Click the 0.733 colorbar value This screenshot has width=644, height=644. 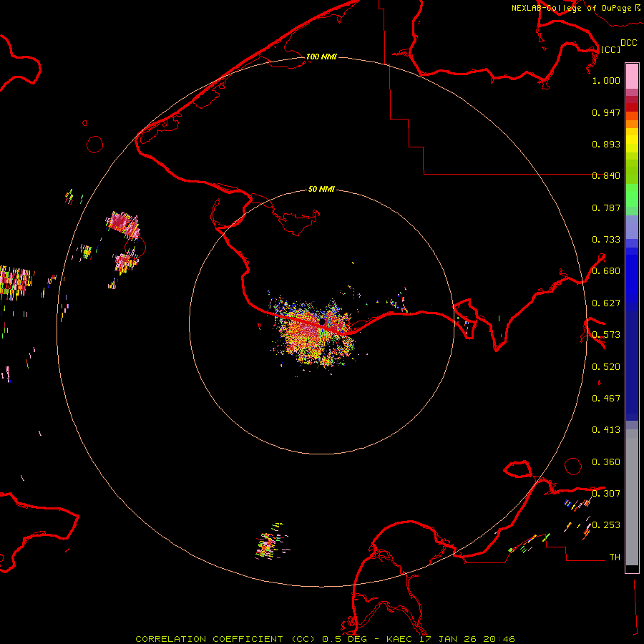coord(606,240)
